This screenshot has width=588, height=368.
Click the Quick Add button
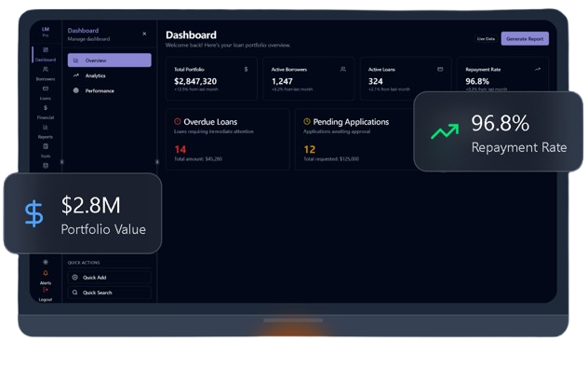click(x=110, y=278)
